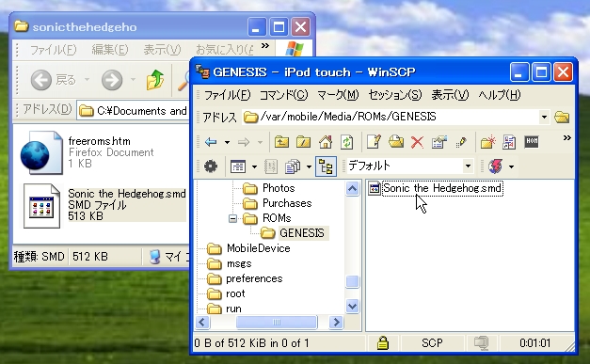Go to parent directory in WinSCP toolbar
This screenshot has height=364, width=590.
pos(281,142)
